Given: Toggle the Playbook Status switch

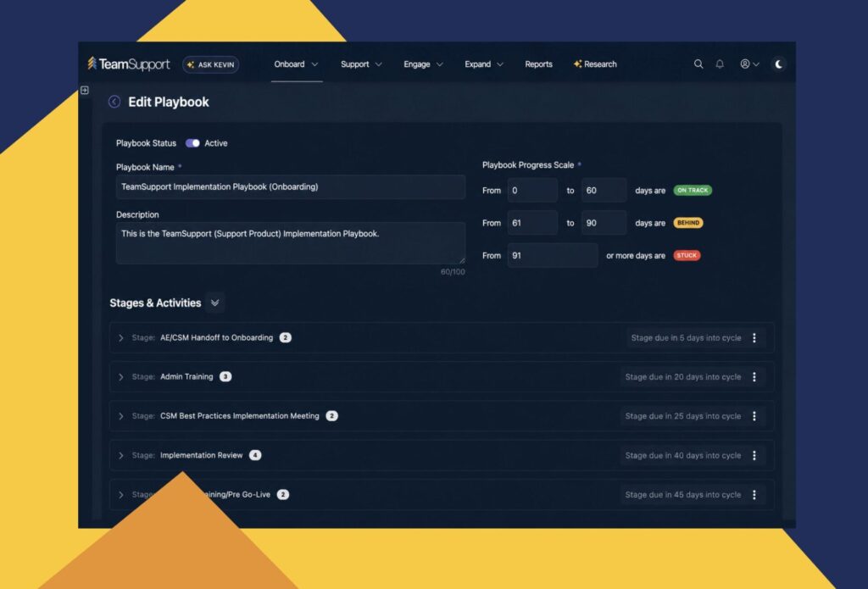Looking at the screenshot, I should (192, 143).
